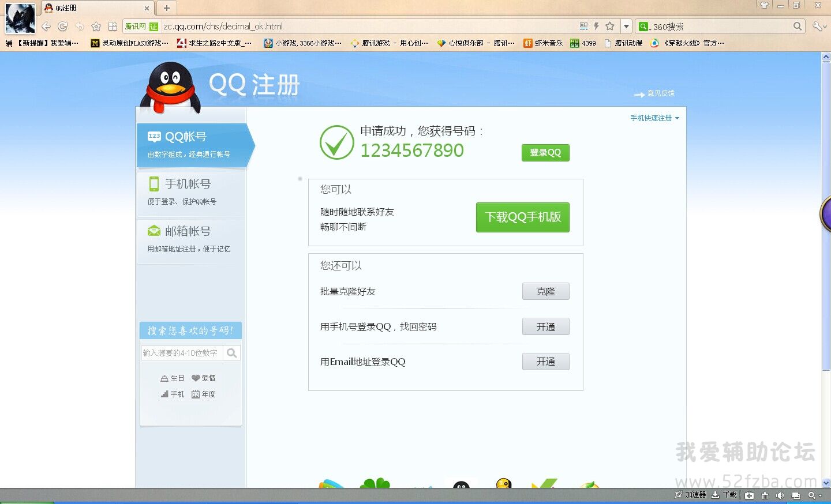Open bookmark 腾讯游戏 - 用心创
The image size is (831, 504).
[x=390, y=43]
